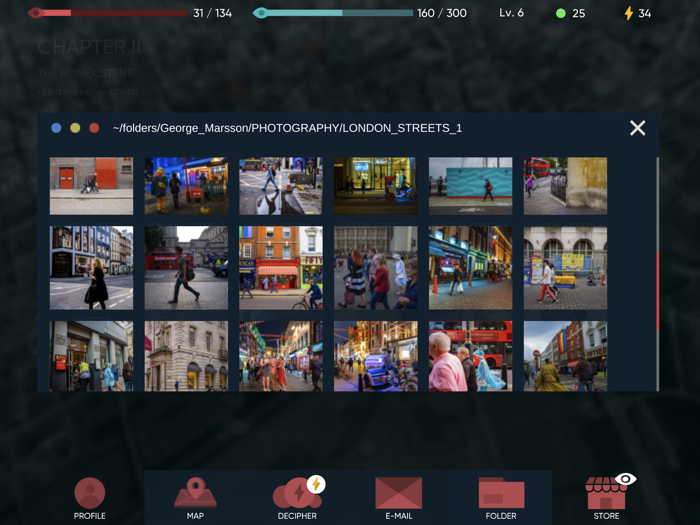The height and width of the screenshot is (525, 700).
Task: Open the Folder icon
Action: pos(501,493)
